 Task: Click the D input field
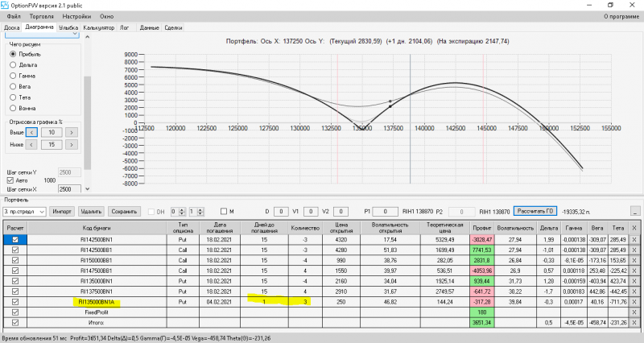[x=281, y=212]
